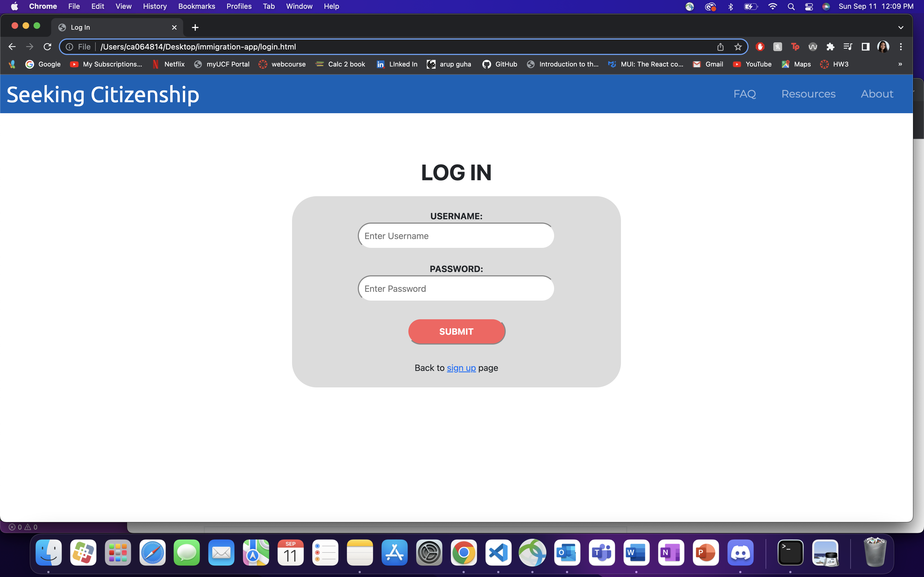Toggle macOS Control Center in the menu bar
Viewport: 924px width, 577px height.
(x=809, y=6)
